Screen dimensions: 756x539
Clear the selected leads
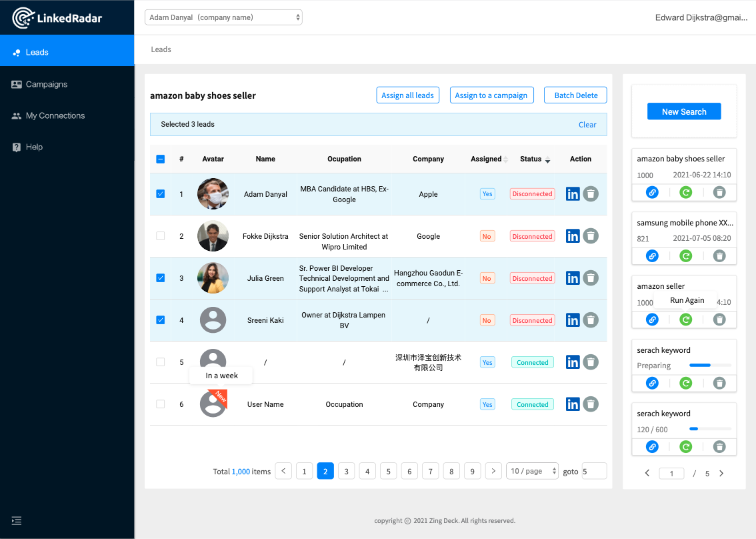pos(587,125)
